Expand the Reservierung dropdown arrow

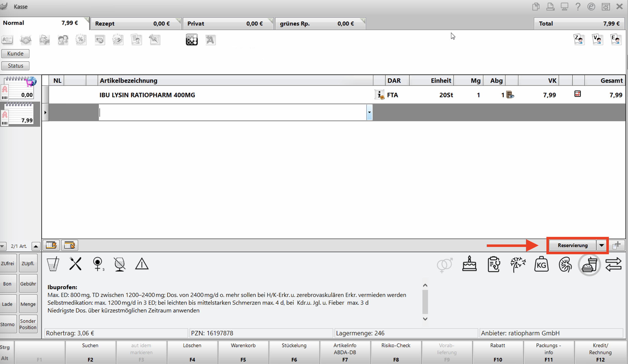[x=602, y=245]
